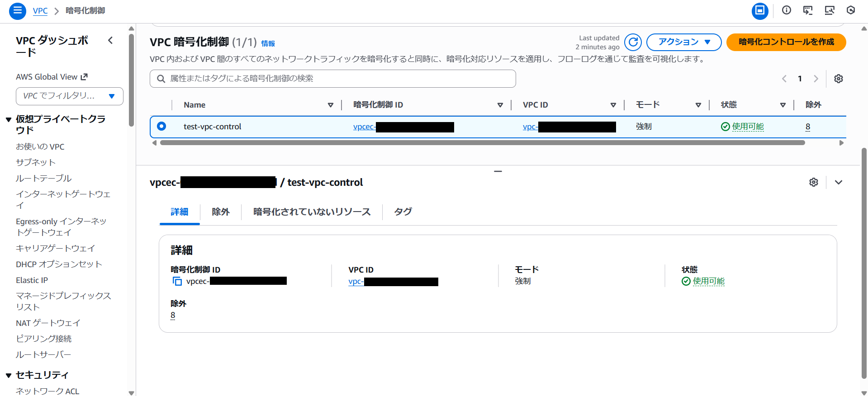Viewport: 868px width, 396px height.
Task: Open インターネットゲートウェイ in sidebar
Action: click(63, 199)
